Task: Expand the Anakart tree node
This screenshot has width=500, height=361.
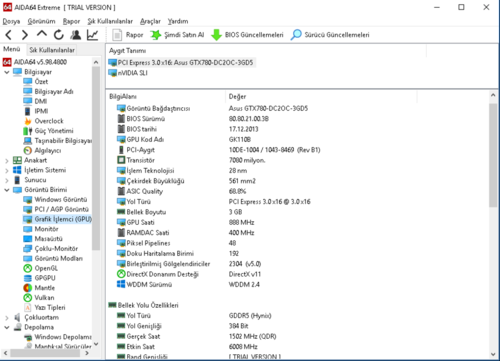Action: click(7, 160)
